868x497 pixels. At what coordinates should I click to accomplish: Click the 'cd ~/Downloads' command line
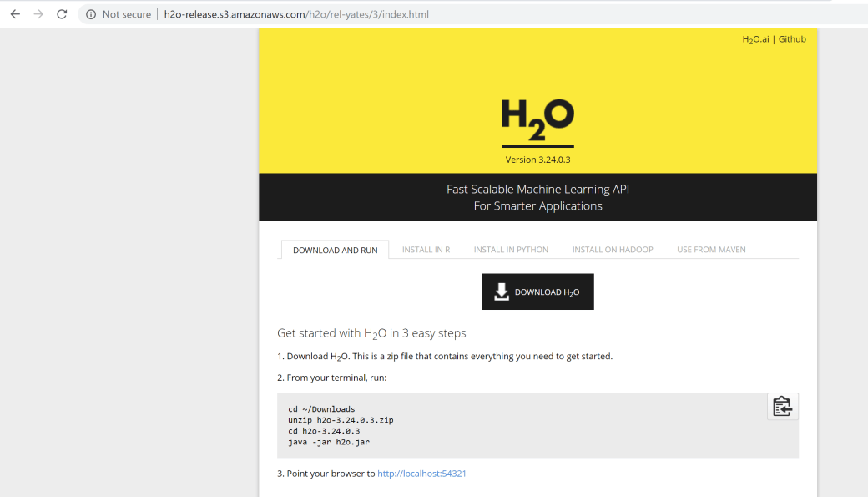point(321,409)
